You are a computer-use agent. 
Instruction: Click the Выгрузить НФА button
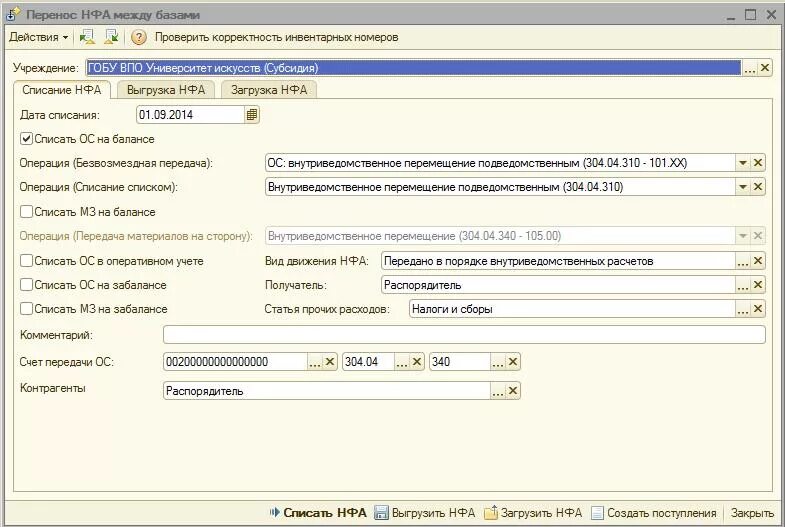coord(425,512)
